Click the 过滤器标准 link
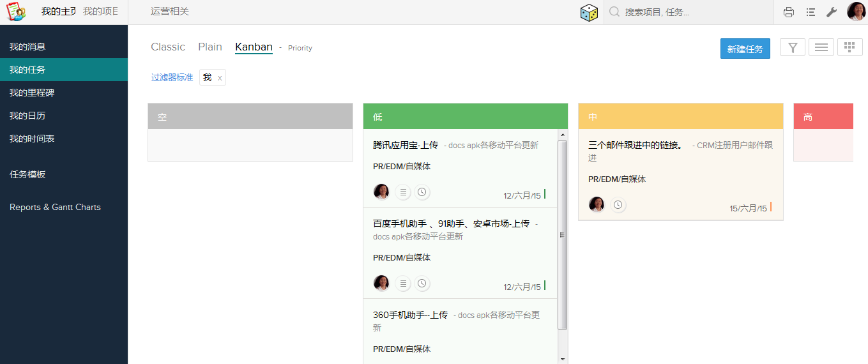This screenshot has width=868, height=364. (172, 77)
